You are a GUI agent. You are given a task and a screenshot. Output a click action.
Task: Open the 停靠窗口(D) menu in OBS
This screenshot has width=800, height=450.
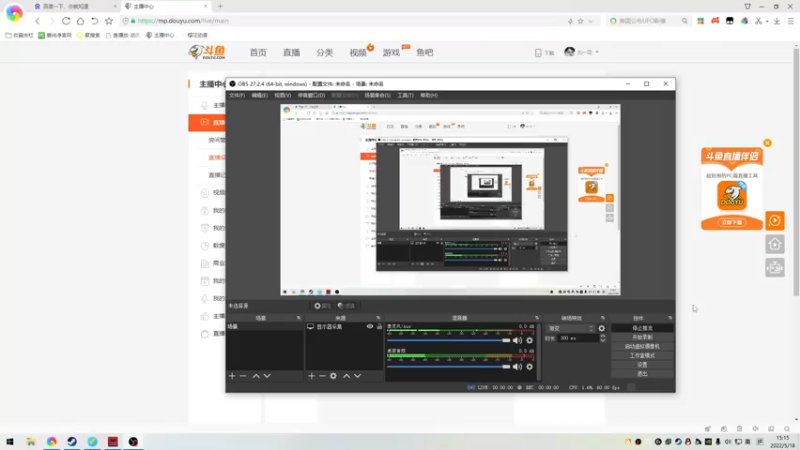pyautogui.click(x=311, y=95)
